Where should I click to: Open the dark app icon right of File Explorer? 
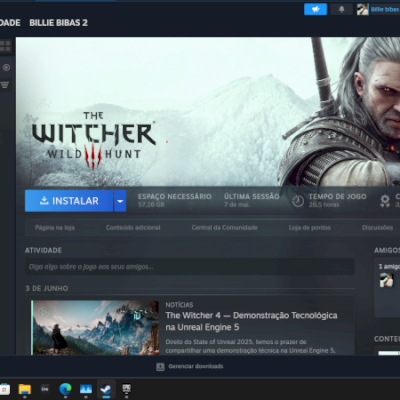[45, 389]
